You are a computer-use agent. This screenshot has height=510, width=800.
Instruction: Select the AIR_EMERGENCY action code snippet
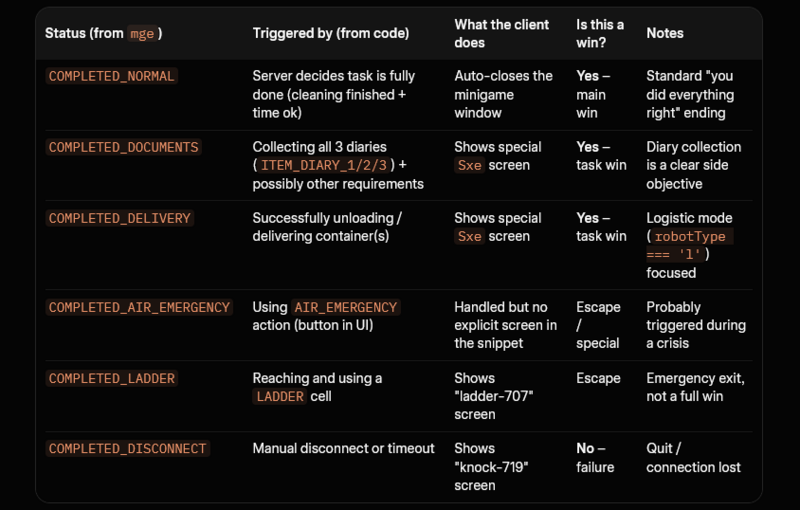click(345, 307)
